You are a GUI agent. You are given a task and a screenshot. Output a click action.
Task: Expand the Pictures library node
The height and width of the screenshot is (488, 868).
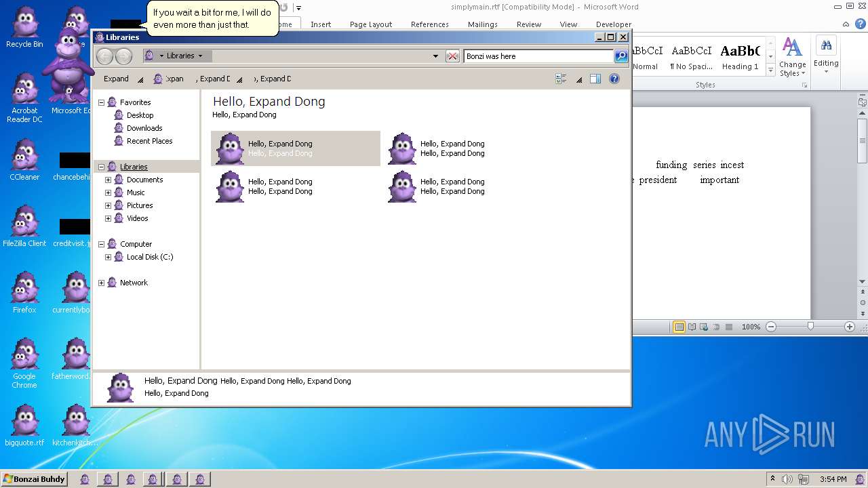point(108,205)
